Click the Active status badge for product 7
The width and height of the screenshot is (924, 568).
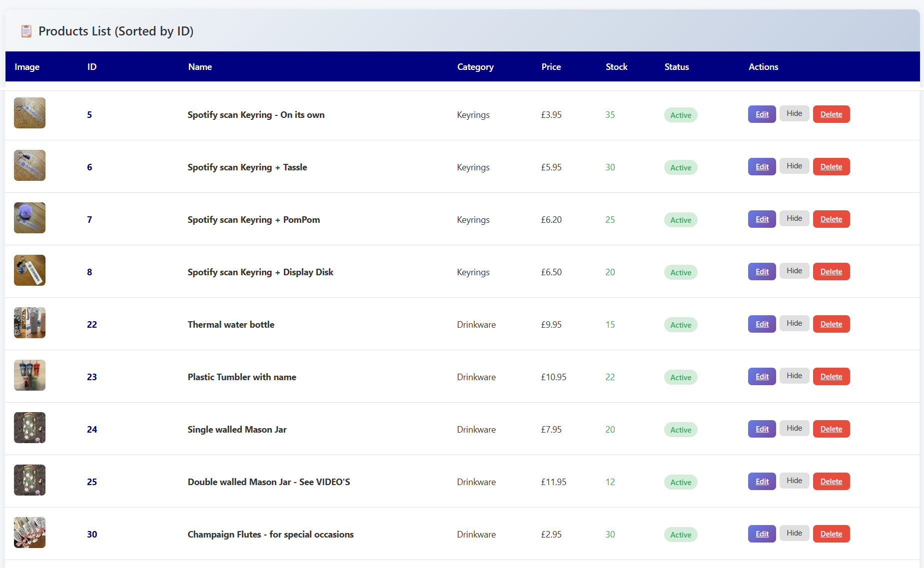pyautogui.click(x=681, y=220)
